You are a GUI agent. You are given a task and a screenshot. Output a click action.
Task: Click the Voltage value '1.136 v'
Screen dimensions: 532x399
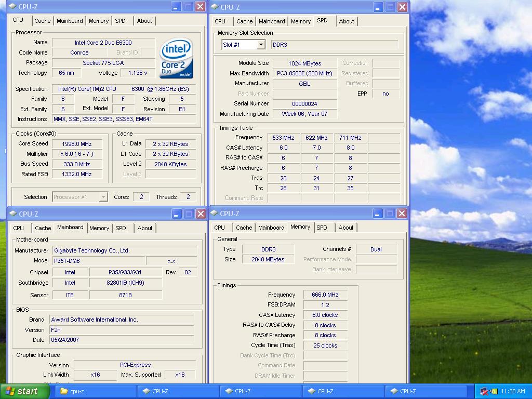click(138, 73)
